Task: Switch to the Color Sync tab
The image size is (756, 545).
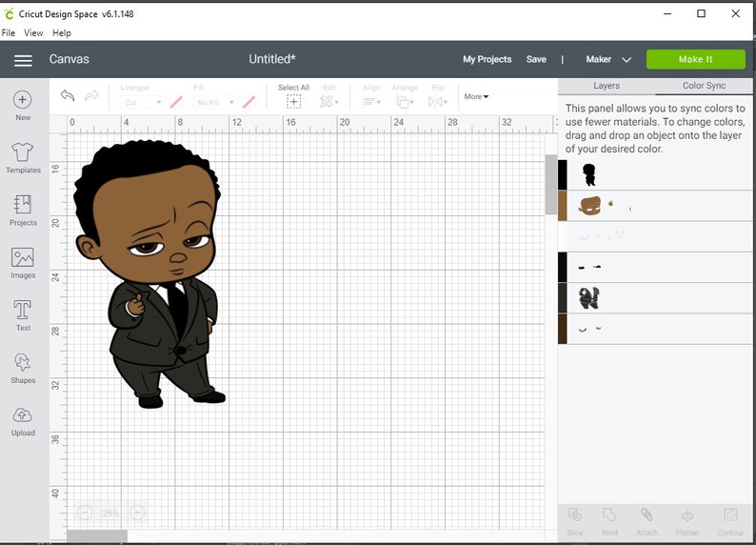Action: 704,86
